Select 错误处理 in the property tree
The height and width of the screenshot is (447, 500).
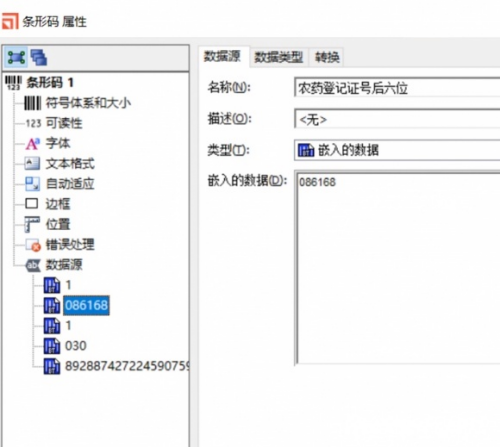pyautogui.click(x=70, y=245)
